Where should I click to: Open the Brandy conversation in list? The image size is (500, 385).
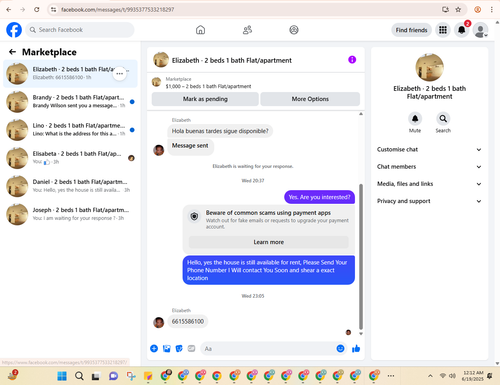(x=70, y=102)
